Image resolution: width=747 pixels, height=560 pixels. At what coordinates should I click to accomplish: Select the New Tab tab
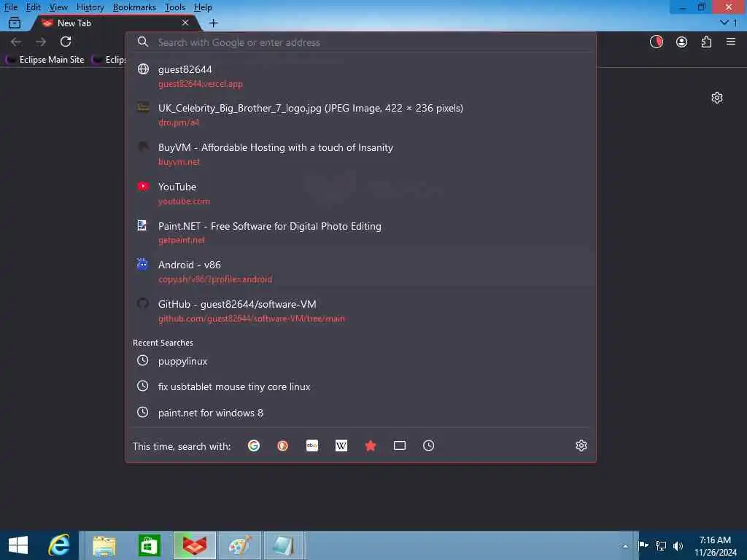point(115,23)
